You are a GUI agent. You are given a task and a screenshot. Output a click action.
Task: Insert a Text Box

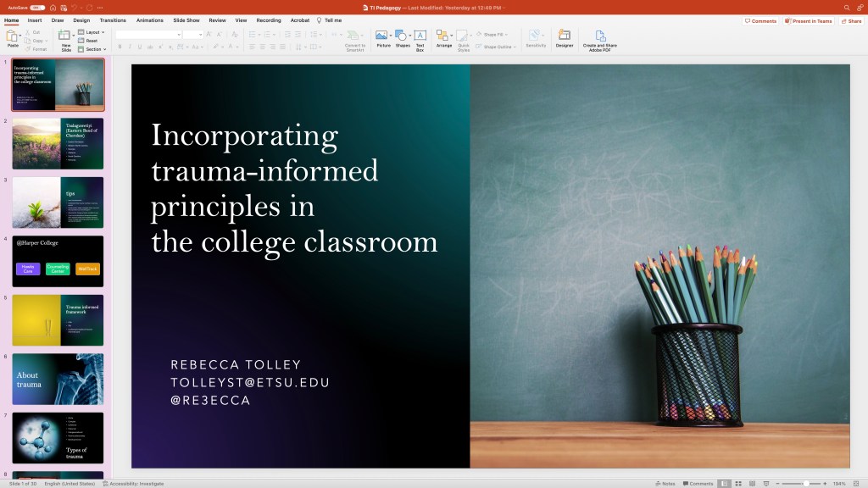pyautogui.click(x=420, y=38)
